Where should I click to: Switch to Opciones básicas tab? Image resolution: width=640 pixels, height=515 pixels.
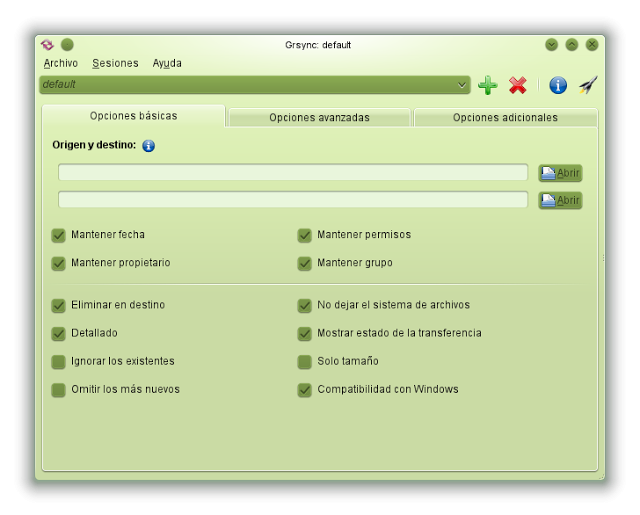tap(133, 116)
